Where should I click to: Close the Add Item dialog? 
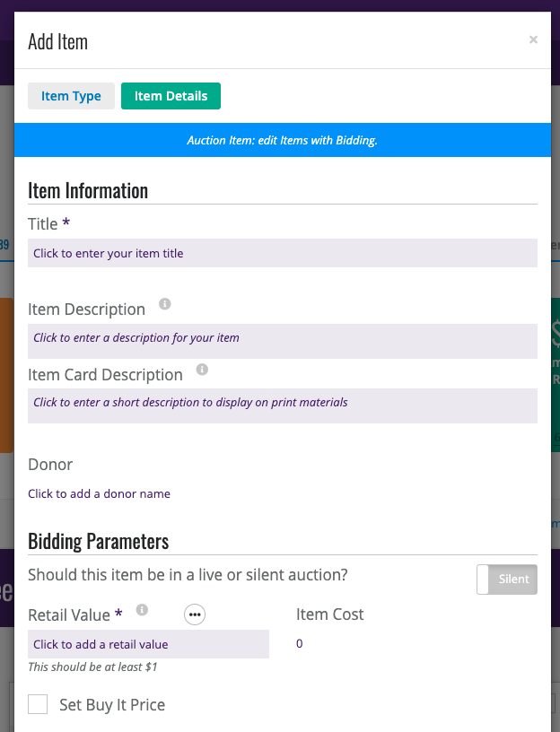click(x=533, y=40)
